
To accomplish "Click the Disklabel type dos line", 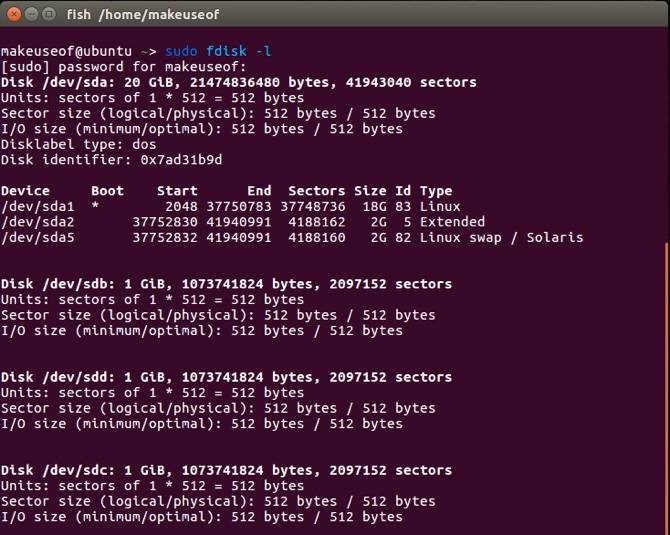I will 79,144.
